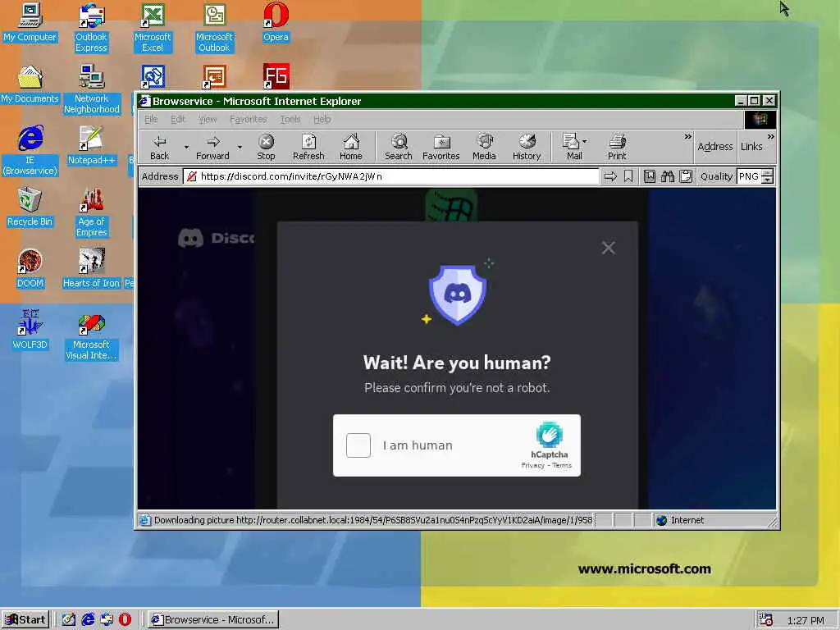The height and width of the screenshot is (630, 840).
Task: Open My Documents folder icon
Action: click(30, 84)
